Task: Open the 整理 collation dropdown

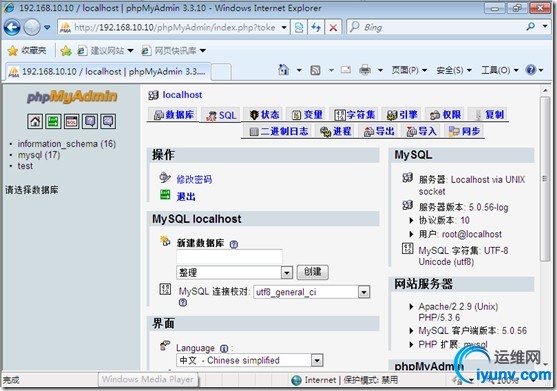Action: (x=234, y=273)
